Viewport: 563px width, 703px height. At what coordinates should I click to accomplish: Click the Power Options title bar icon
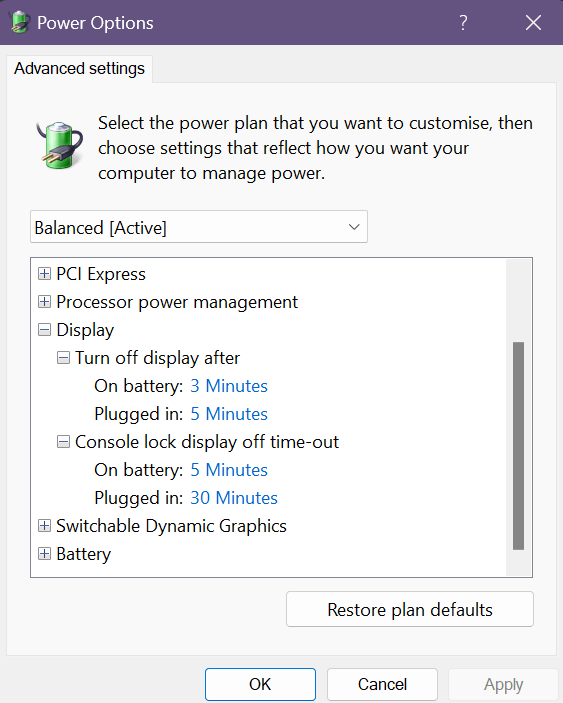pos(20,22)
